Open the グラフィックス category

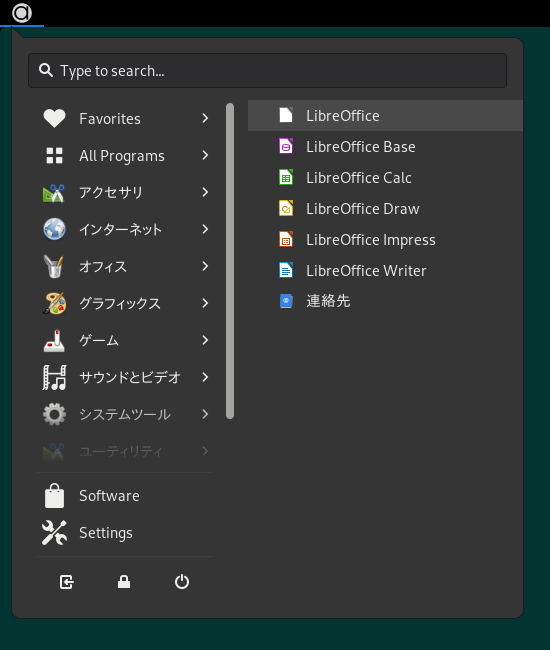(125, 303)
